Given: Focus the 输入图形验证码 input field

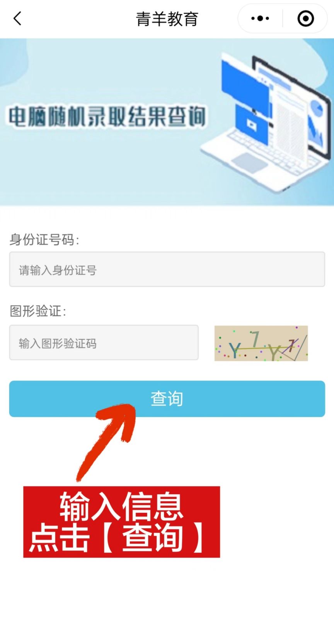Looking at the screenshot, I should click(104, 342).
